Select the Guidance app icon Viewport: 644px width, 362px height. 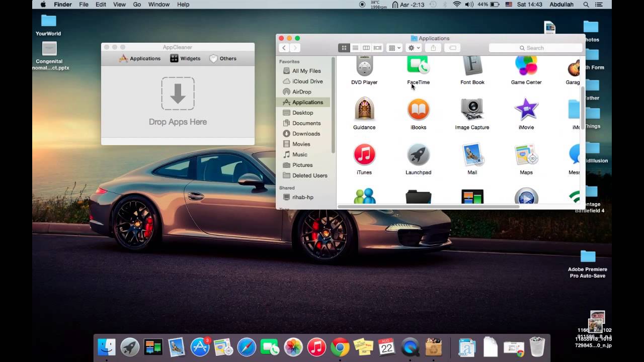(364, 109)
